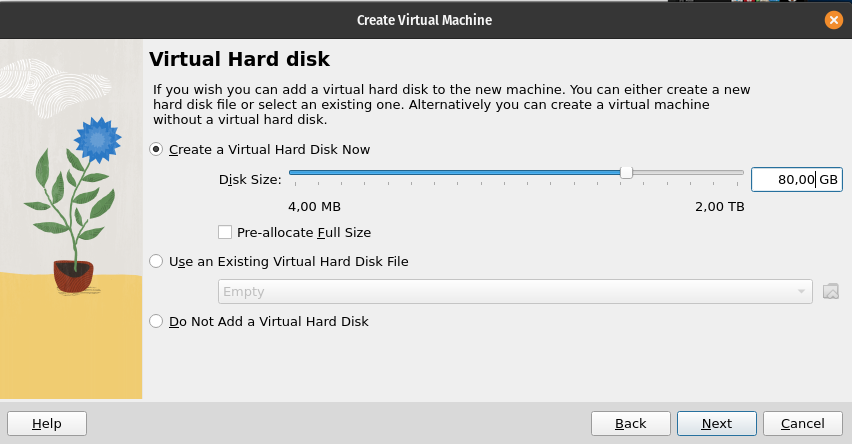Select "Create a Virtual Hard Disk Now"
852x444 pixels.
pyautogui.click(x=156, y=150)
